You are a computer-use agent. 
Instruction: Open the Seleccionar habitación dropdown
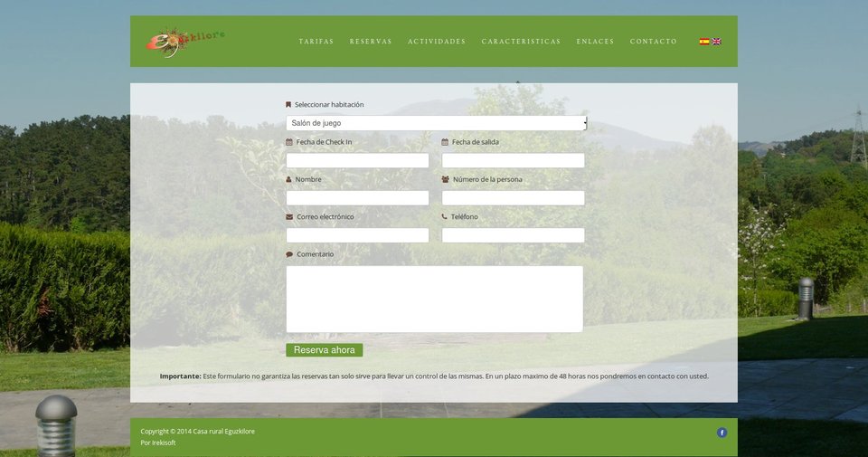(436, 123)
